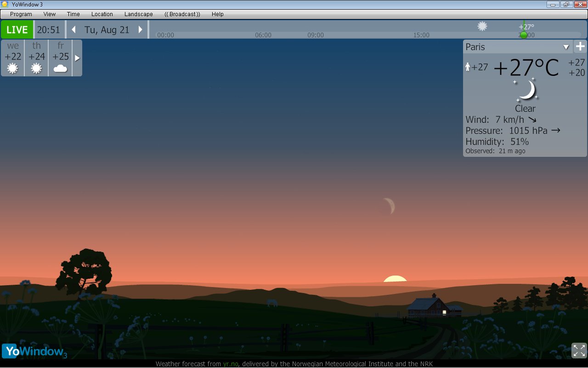Go to the next day arrow
This screenshot has height=368, width=588.
click(x=141, y=30)
